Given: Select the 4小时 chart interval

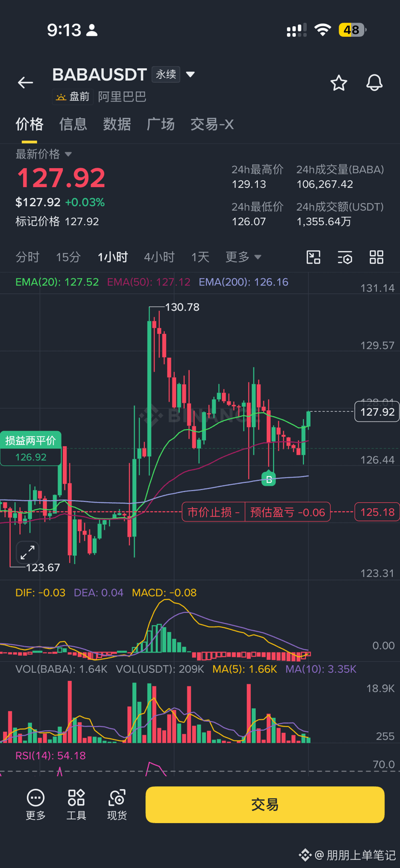Looking at the screenshot, I should point(159,257).
